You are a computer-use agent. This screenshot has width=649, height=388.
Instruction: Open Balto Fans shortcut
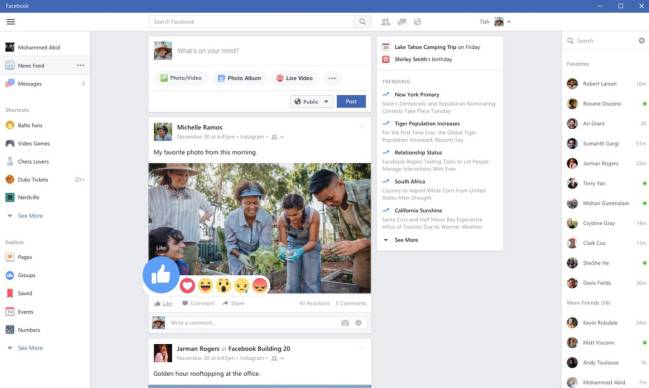pyautogui.click(x=24, y=125)
